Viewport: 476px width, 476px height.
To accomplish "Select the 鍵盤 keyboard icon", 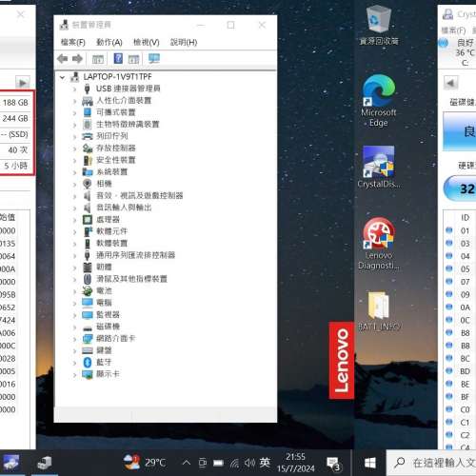I will [88, 350].
